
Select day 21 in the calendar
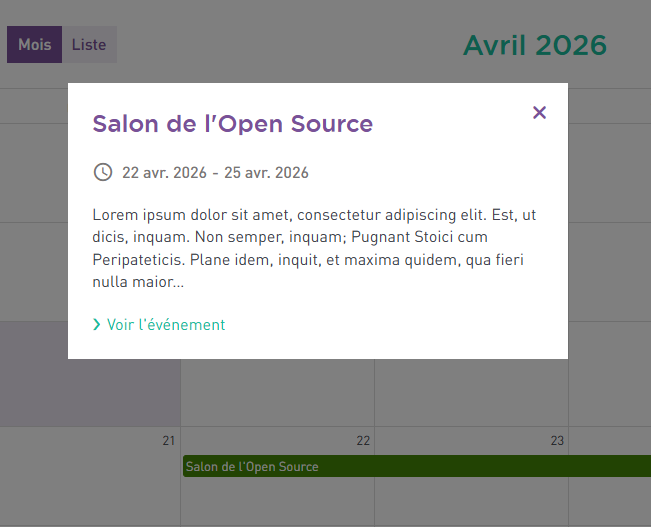point(168,441)
